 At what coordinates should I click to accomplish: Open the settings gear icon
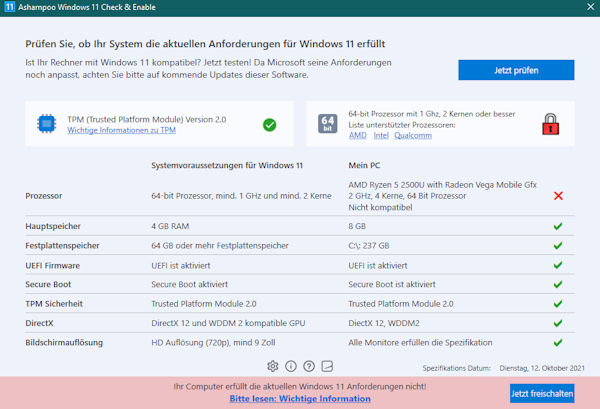click(272, 366)
